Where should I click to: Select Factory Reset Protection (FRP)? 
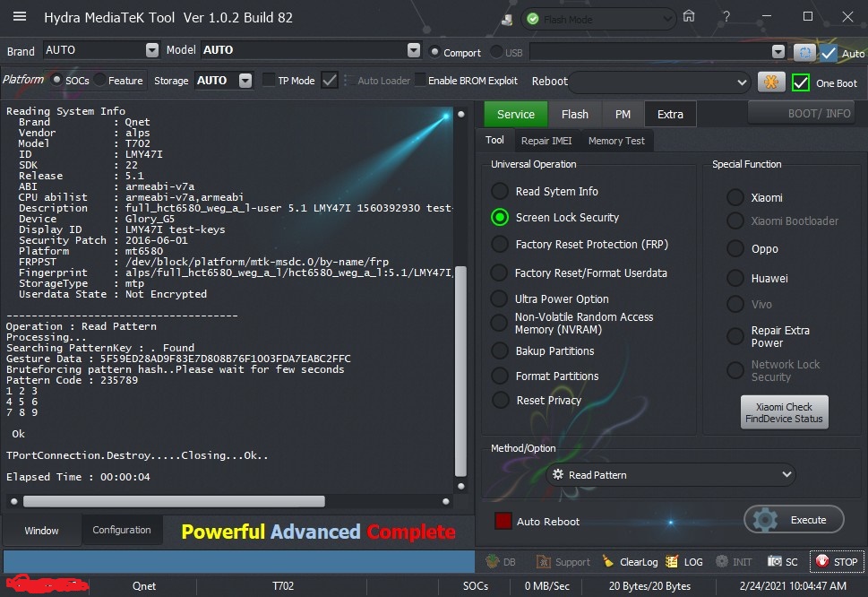499,244
